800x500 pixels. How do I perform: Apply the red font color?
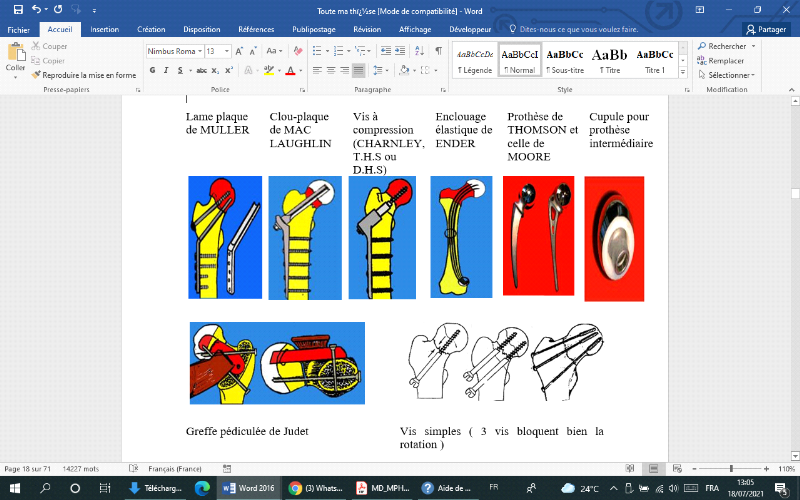tap(290, 70)
